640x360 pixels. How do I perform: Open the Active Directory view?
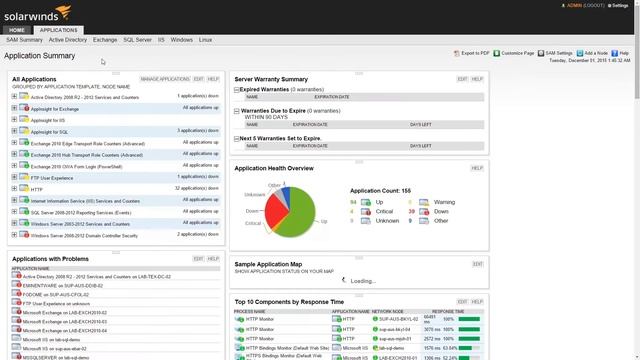pyautogui.click(x=68, y=40)
